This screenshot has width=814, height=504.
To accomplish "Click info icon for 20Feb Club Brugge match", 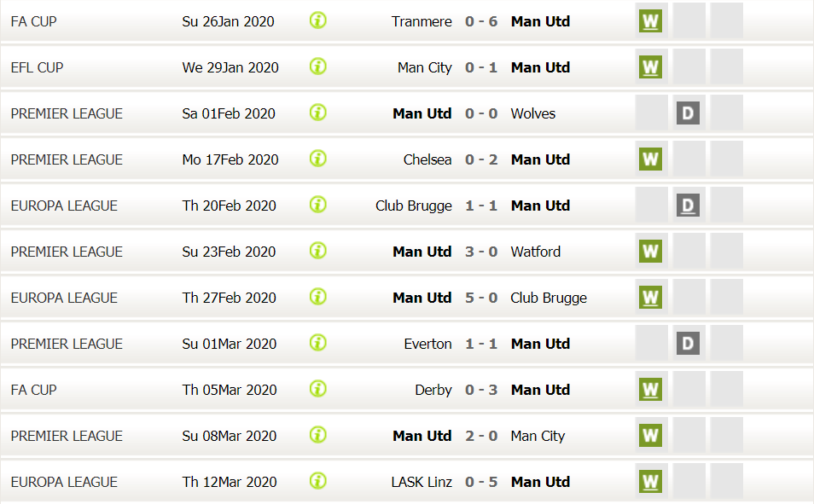I will [317, 205].
